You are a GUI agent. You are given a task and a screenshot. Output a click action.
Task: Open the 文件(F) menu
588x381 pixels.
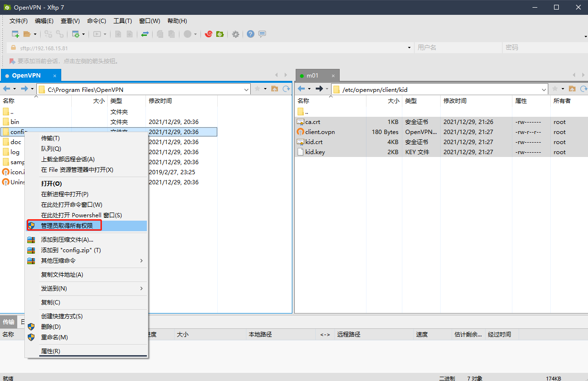(19, 21)
